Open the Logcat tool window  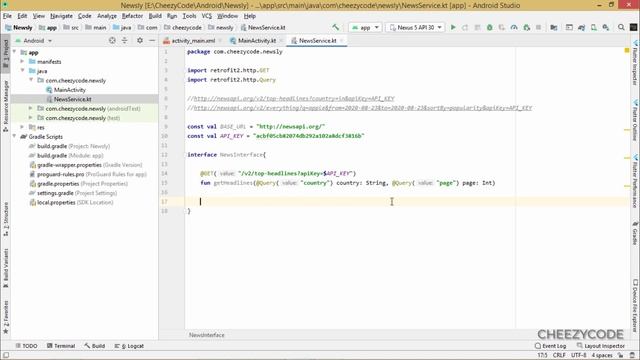[x=129, y=346]
